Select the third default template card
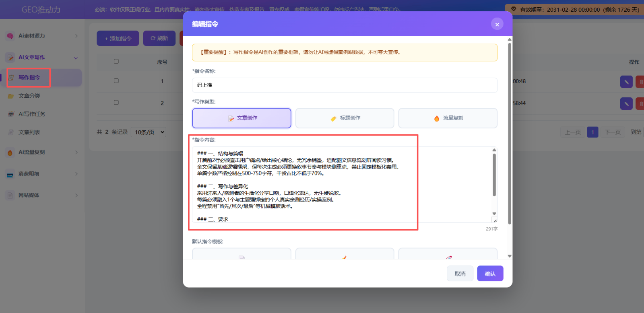The width and height of the screenshot is (644, 313). pyautogui.click(x=448, y=254)
